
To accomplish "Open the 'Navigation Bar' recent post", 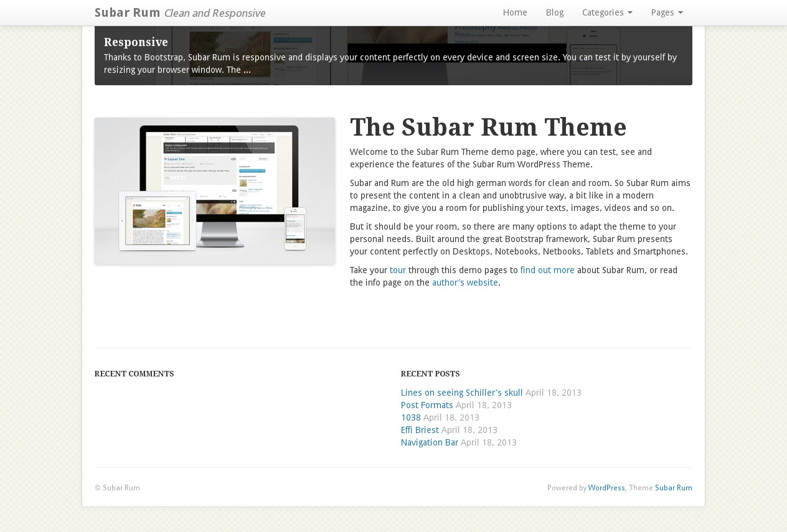I will (x=430, y=442).
